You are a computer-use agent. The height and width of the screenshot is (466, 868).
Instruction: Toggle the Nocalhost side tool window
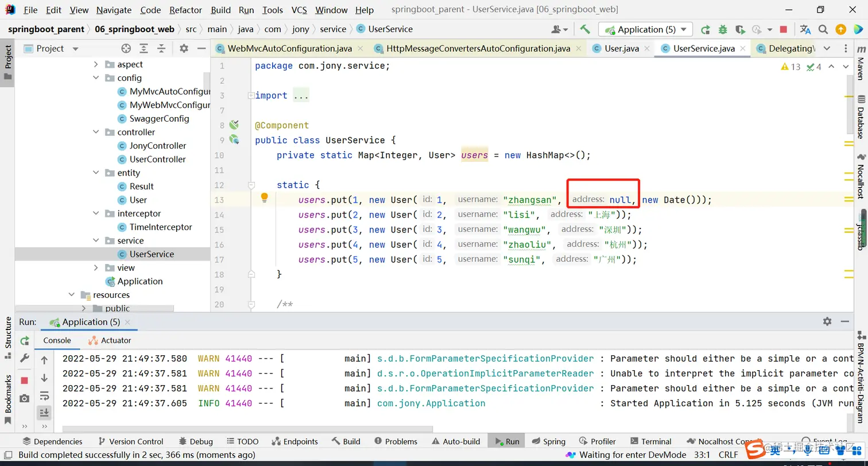(861, 177)
